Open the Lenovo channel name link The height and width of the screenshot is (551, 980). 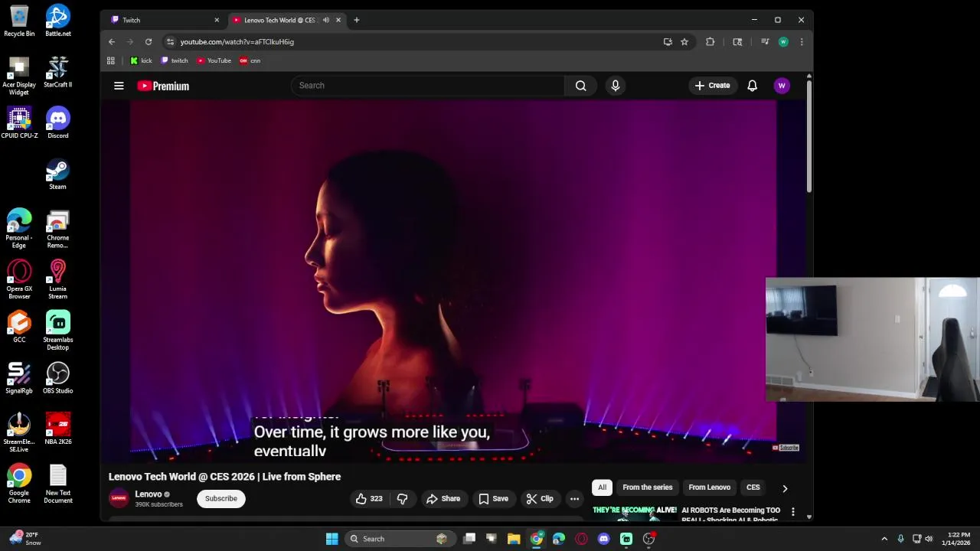click(149, 494)
